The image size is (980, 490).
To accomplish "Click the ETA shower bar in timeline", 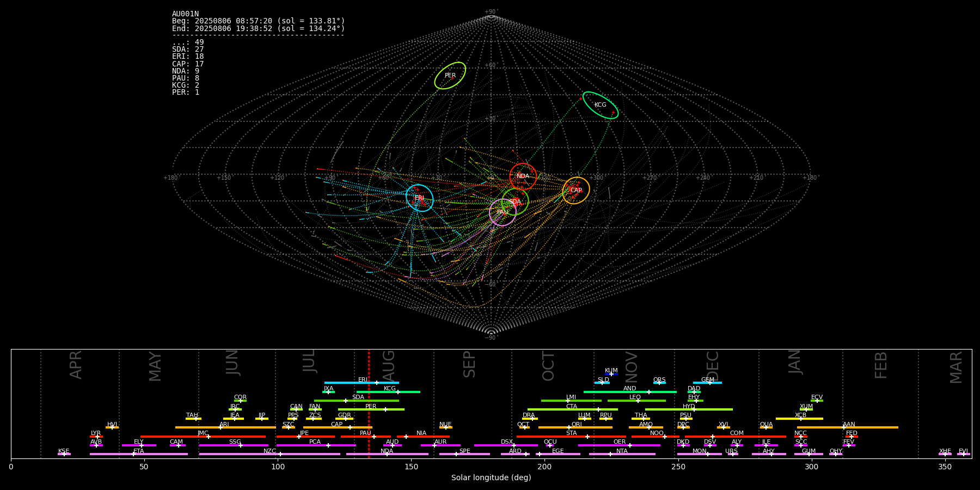I will 139,454.
